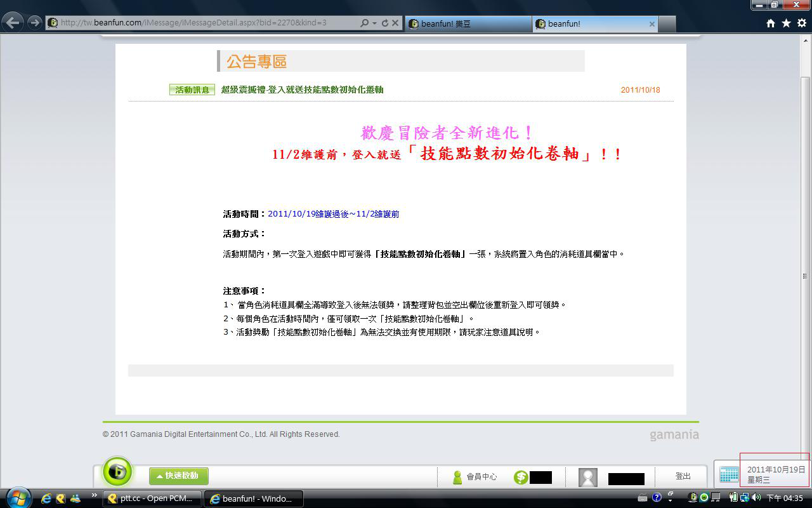Click the search magnifier in the address bar

364,23
